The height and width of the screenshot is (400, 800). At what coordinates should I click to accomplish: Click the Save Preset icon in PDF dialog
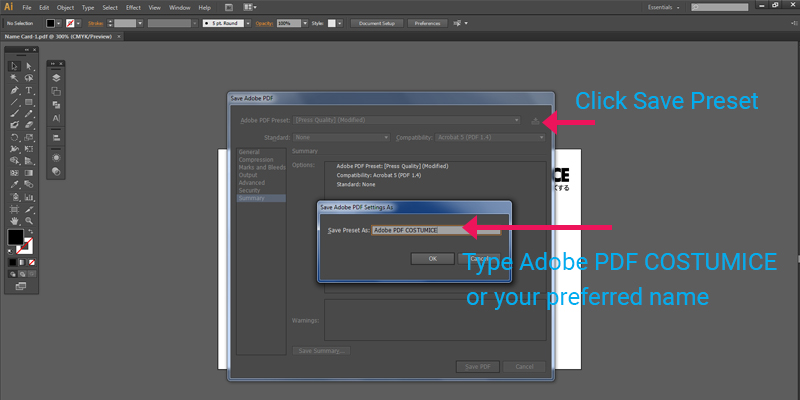535,121
